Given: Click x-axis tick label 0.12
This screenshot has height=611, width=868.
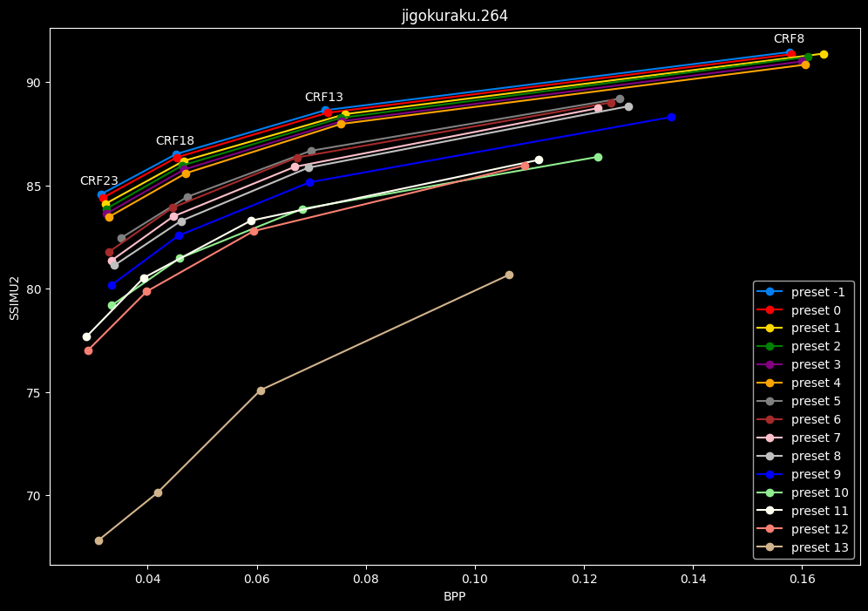Looking at the screenshot, I should [584, 579].
